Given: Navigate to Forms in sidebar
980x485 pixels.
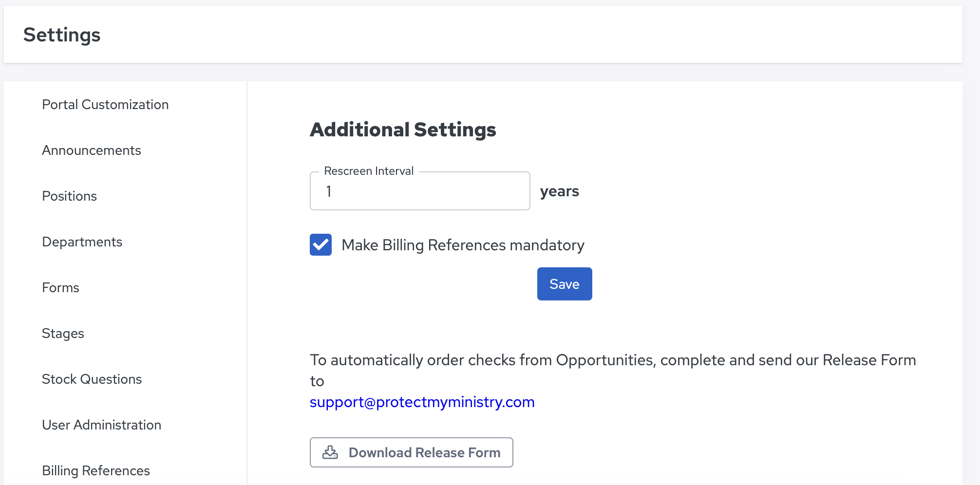Looking at the screenshot, I should click(61, 288).
